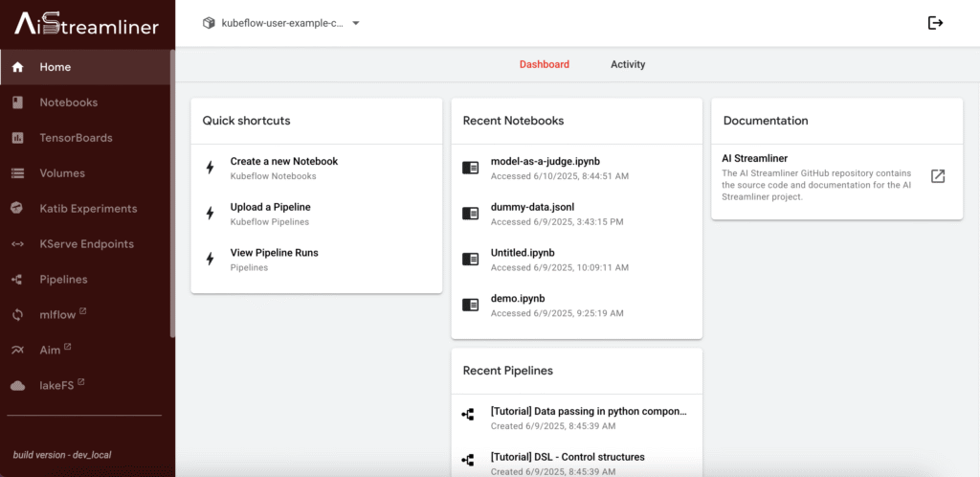Open Volumes from the sidebar
Viewport: 980px width, 477px height.
pos(85,173)
